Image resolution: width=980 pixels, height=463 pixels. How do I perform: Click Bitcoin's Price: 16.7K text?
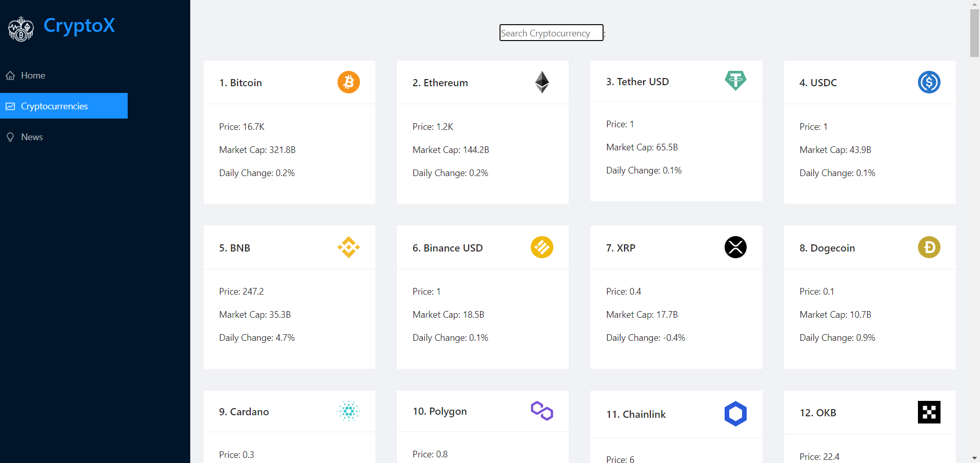(x=242, y=127)
